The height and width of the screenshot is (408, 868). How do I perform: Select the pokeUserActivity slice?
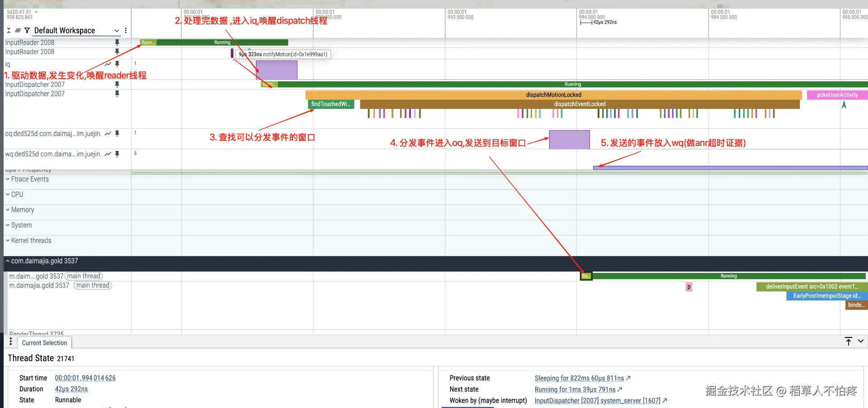click(x=837, y=95)
